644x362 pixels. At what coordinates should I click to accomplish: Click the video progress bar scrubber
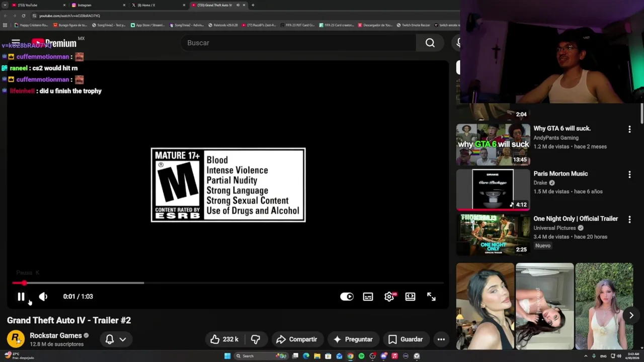24,283
